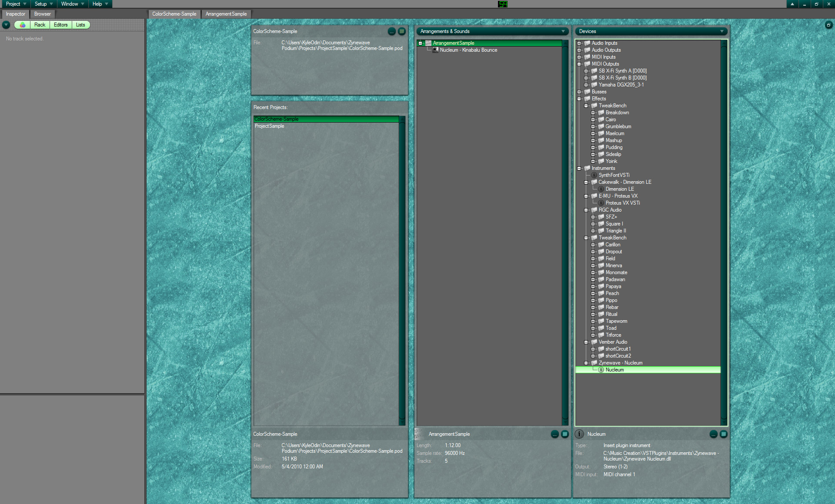The height and width of the screenshot is (504, 835).
Task: Collapse the Instruments tree node
Action: (579, 168)
